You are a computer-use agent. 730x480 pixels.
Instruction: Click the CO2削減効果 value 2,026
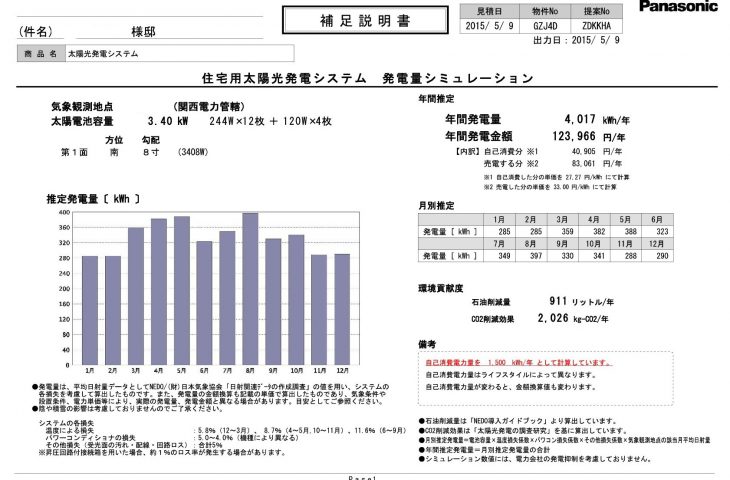click(553, 318)
